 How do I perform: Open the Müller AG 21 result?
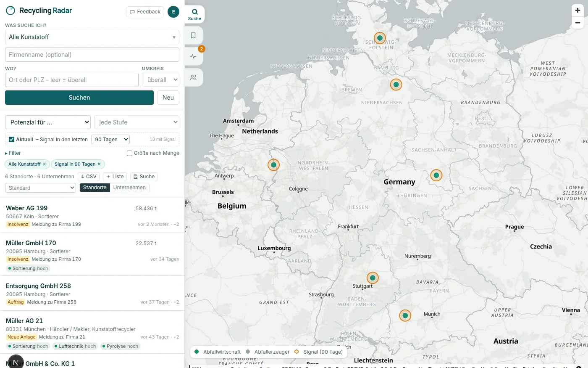click(92, 333)
